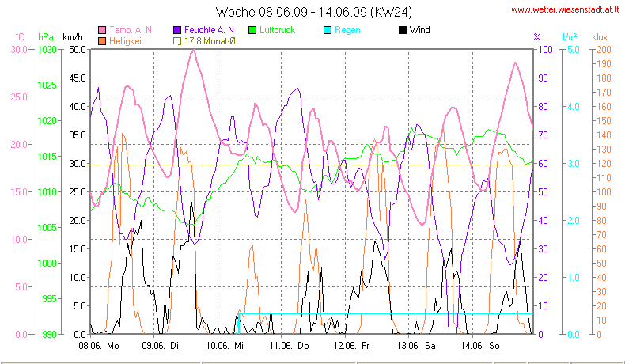
Task: Click the green Luftdruck legend swatch
Action: (252, 30)
